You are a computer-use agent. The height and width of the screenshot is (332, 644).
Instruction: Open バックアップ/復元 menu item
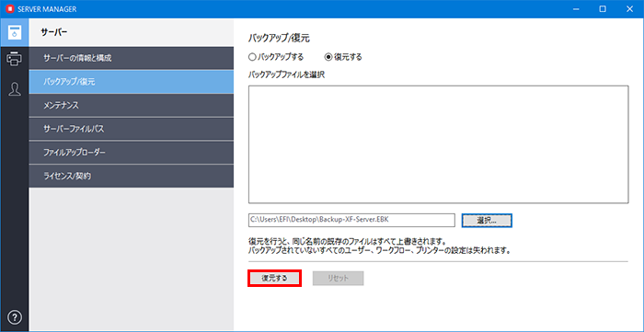(132, 82)
